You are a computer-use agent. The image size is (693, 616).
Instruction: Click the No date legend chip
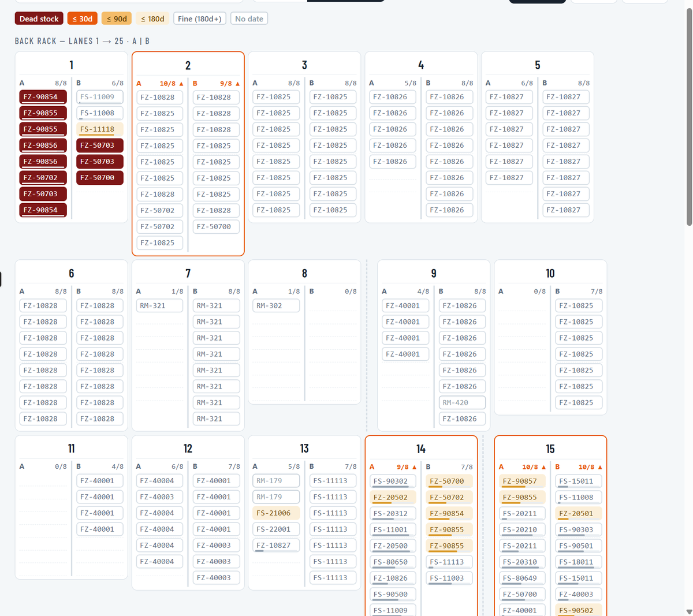pyautogui.click(x=249, y=18)
